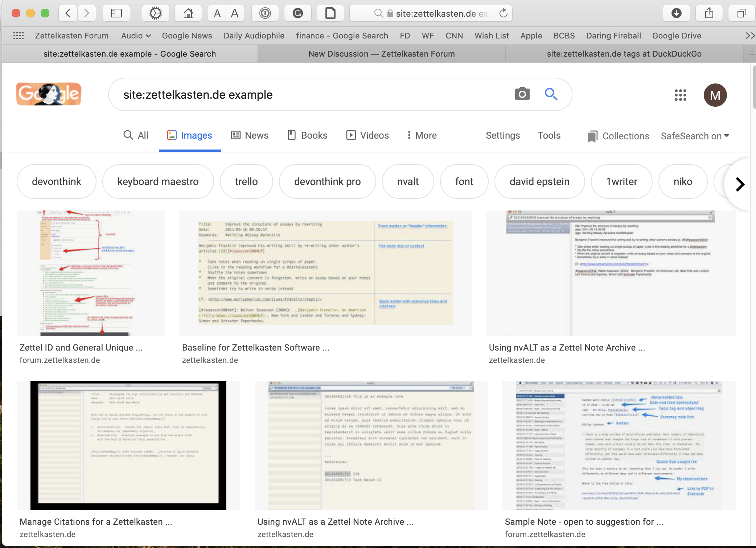Click the Safari address bar
756x548 pixels.
pyautogui.click(x=431, y=13)
